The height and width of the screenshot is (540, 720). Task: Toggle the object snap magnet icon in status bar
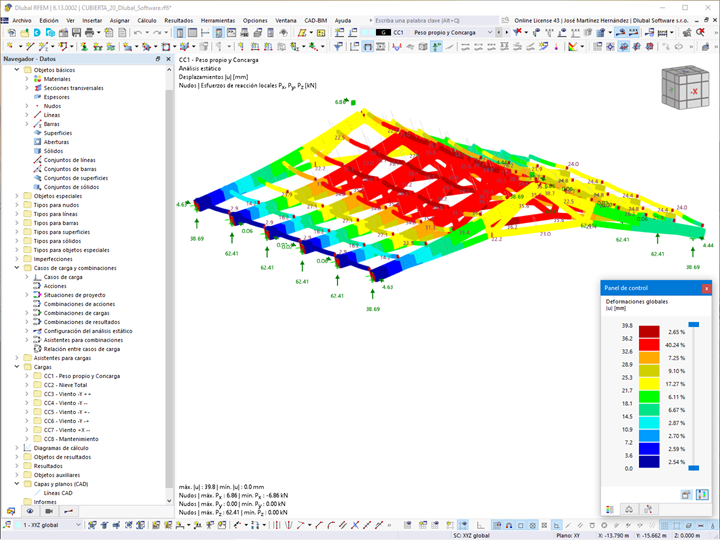509,525
